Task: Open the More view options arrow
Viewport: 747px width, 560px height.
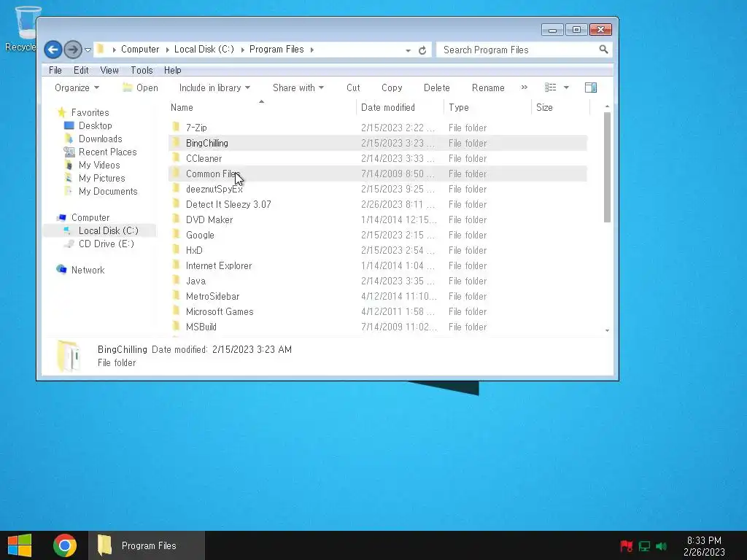Action: click(x=566, y=87)
